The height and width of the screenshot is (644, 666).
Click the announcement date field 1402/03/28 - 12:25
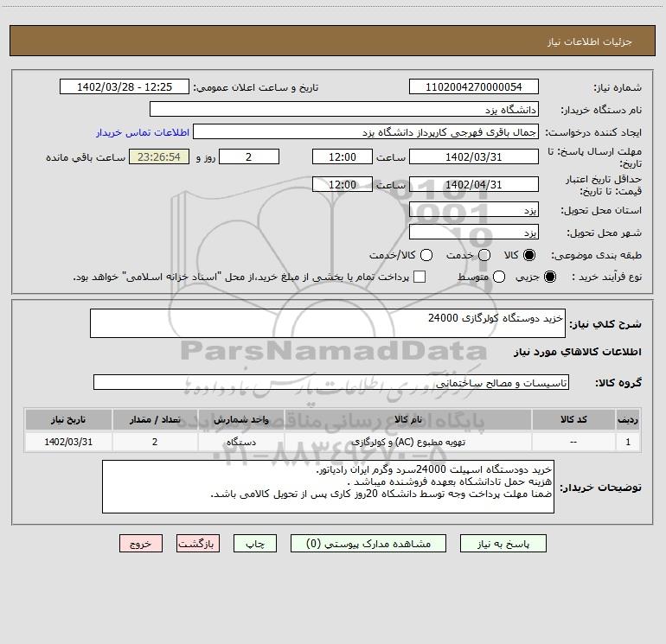[125, 87]
